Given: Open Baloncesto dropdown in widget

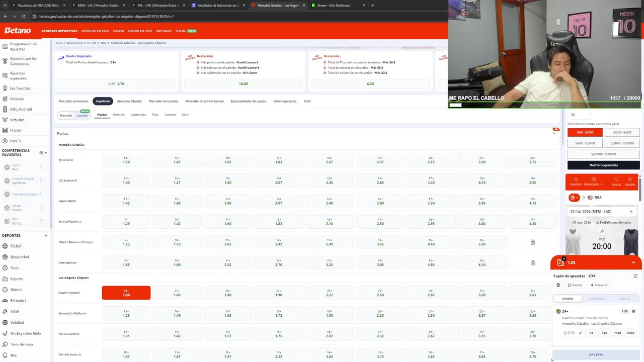Looking at the screenshot, I should (593, 181).
